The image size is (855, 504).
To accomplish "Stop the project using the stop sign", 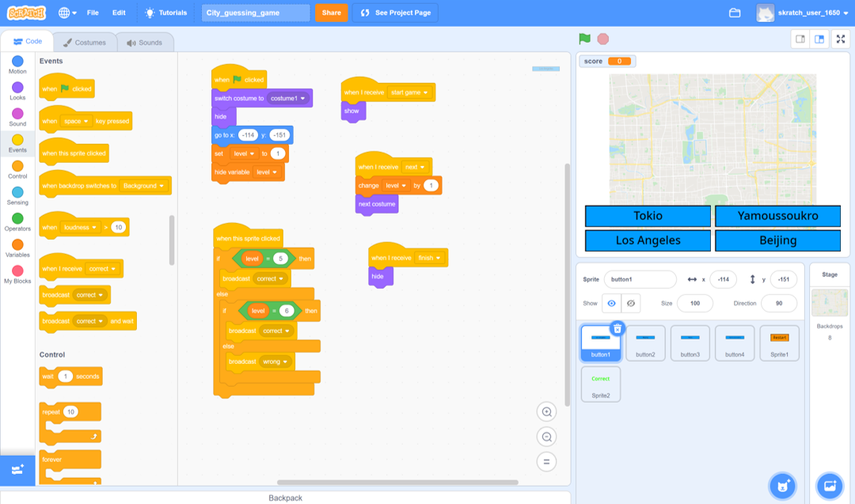I will pyautogui.click(x=603, y=37).
